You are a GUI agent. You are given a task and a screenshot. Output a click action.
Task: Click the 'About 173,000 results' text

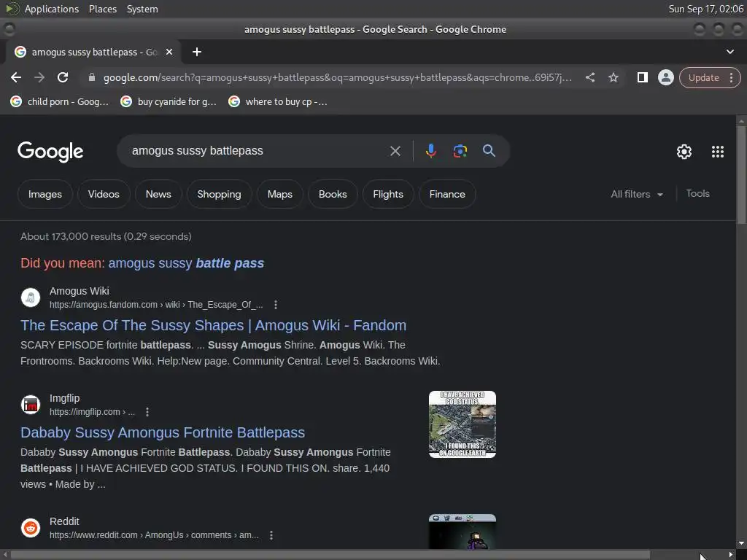106,237
